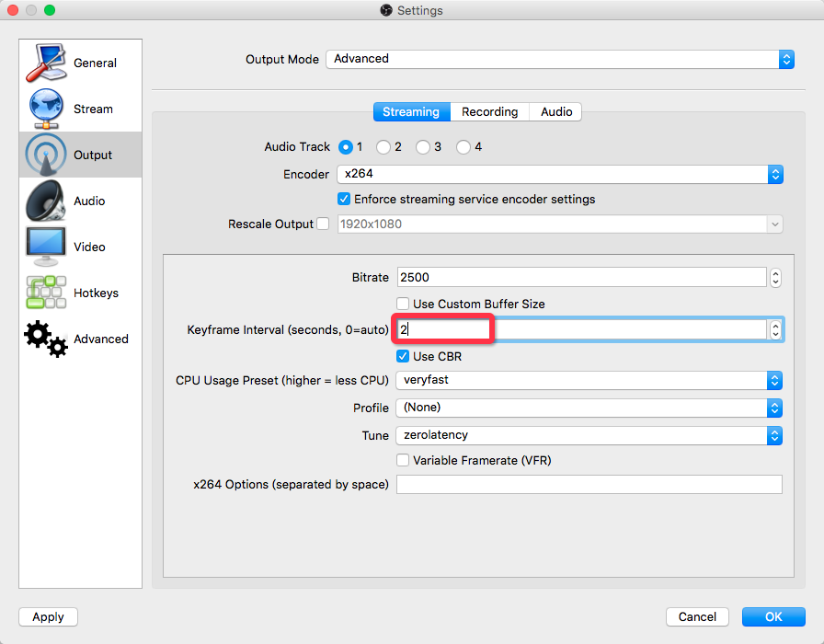Click the Advanced label in the sidebar

click(101, 339)
